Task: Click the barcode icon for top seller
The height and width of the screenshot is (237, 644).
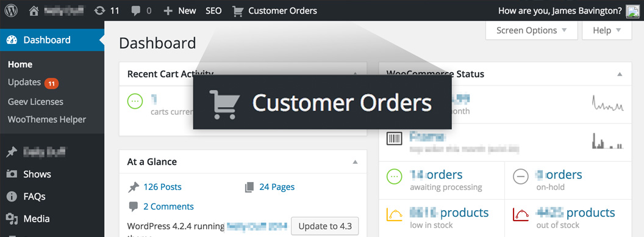Action: [395, 139]
